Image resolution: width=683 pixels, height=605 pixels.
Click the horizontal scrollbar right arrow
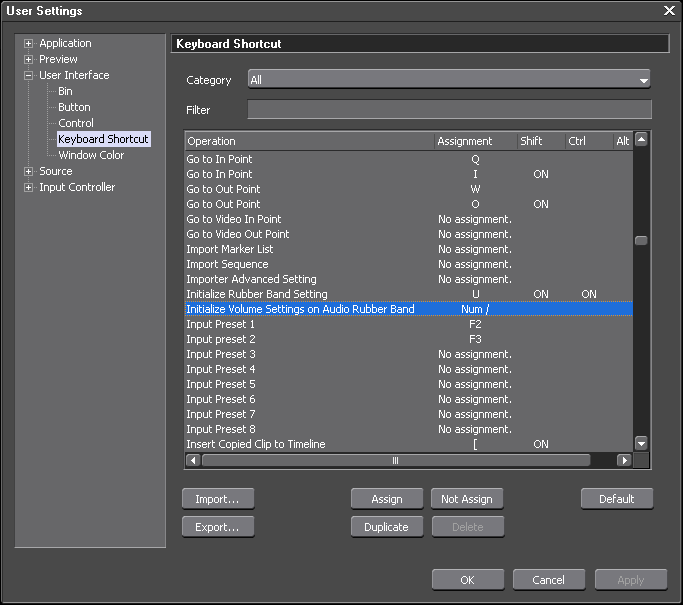[624, 461]
